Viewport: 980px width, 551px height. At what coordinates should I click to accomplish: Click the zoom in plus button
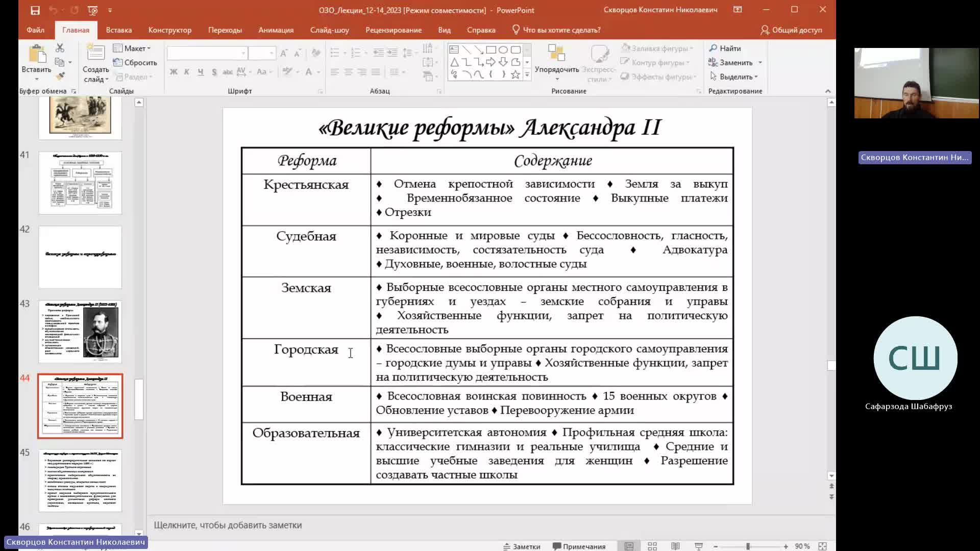pos(786,546)
